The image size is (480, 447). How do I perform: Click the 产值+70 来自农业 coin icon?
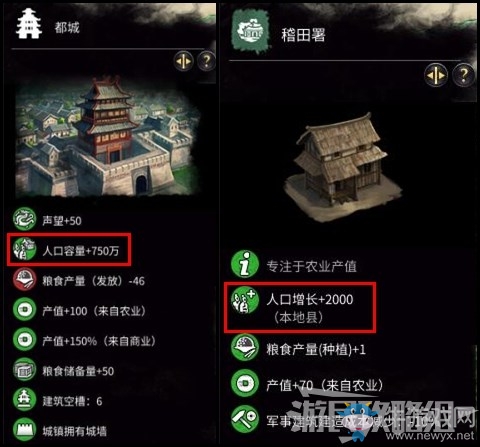tap(245, 383)
